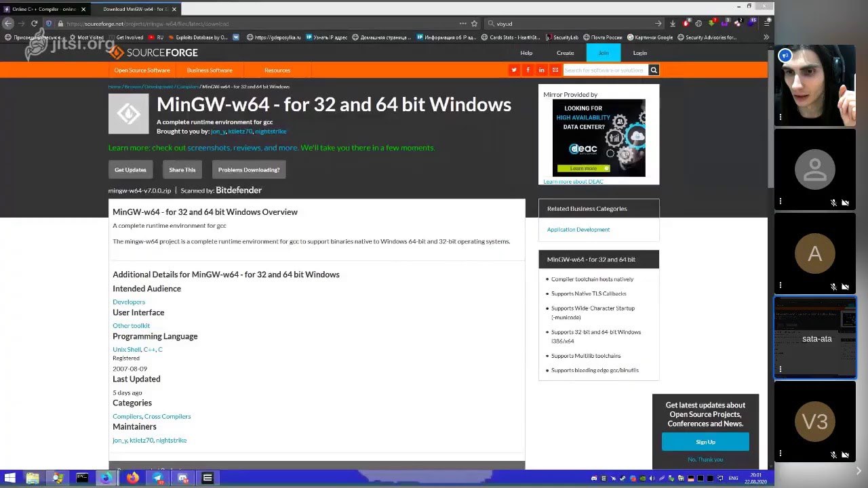Open the Exploits Database bookmark

tap(197, 37)
